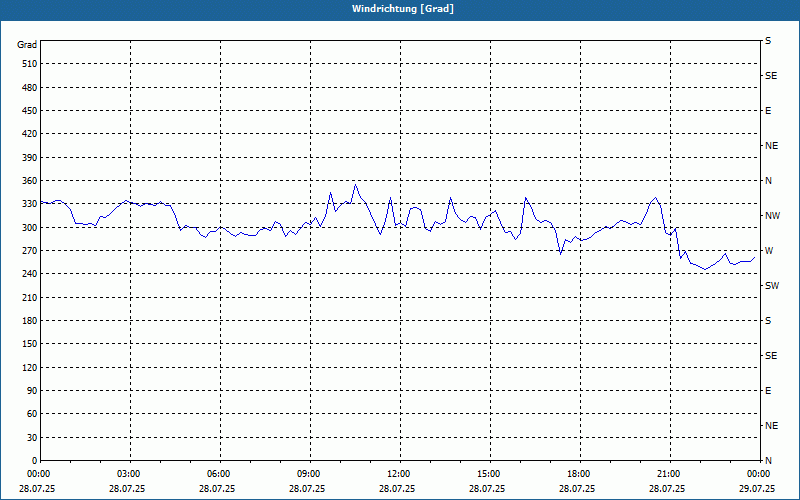Select the '480' y-axis value
Screen dimensions: 800x500
pyautogui.click(x=30, y=87)
